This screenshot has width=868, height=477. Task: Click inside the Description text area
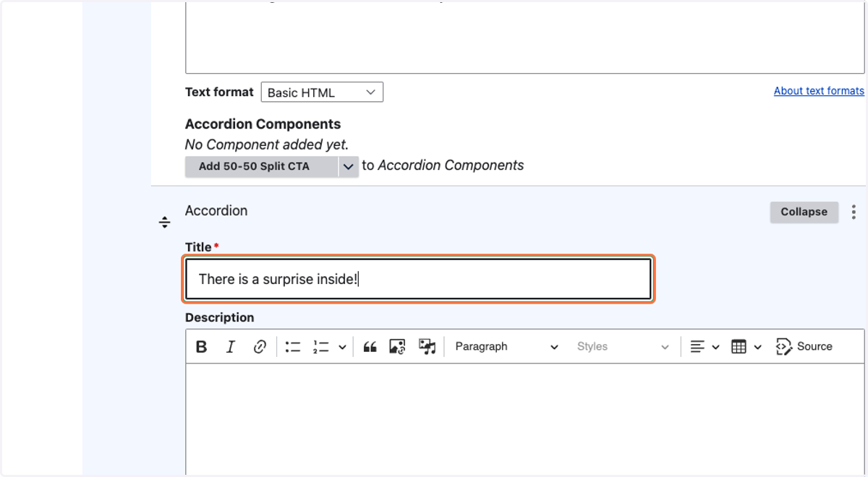pyautogui.click(x=525, y=419)
